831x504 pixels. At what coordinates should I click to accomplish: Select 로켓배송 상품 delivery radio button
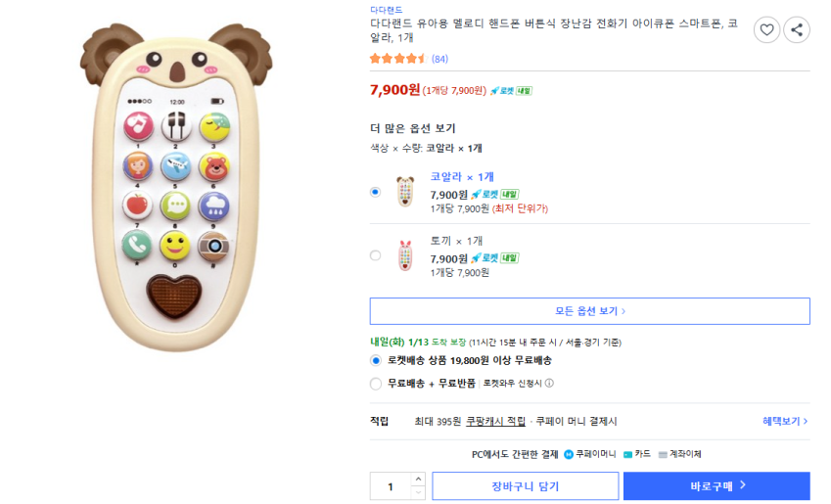[x=376, y=360]
